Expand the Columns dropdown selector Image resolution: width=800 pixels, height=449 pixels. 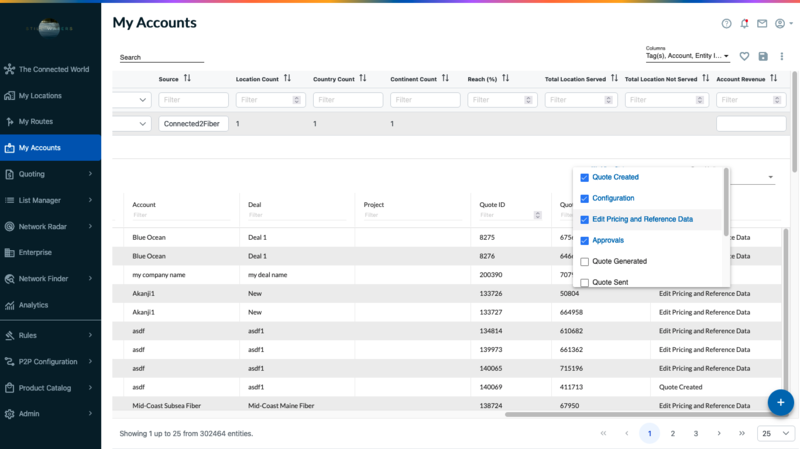(688, 56)
